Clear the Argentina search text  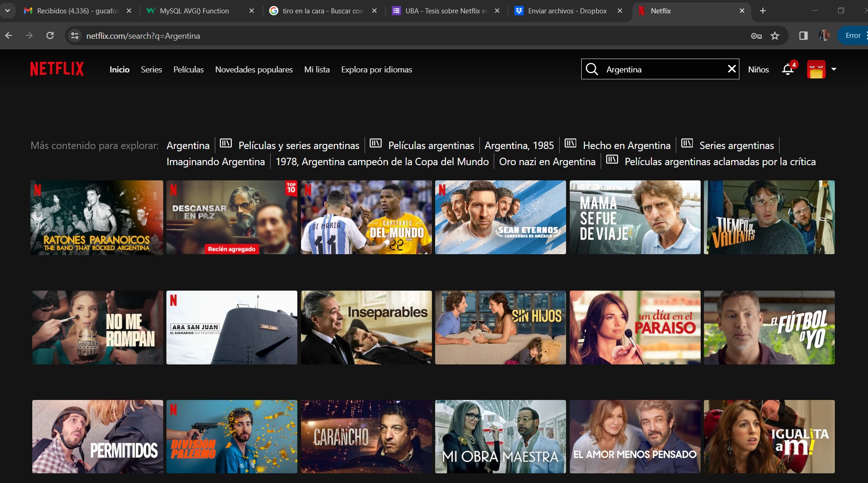point(732,69)
